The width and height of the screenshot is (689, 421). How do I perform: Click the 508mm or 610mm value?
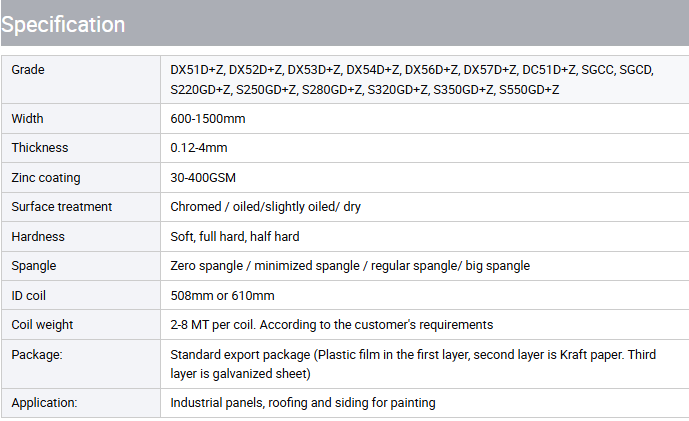pyautogui.click(x=222, y=295)
